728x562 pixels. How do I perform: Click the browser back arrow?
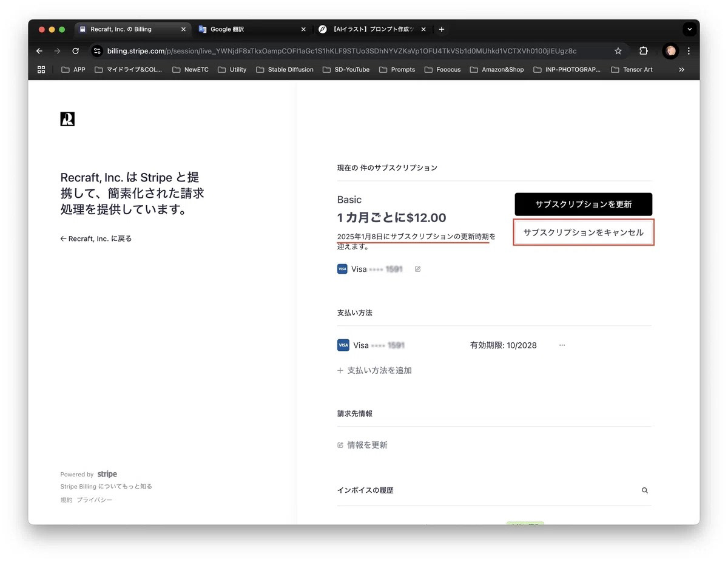pos(39,51)
